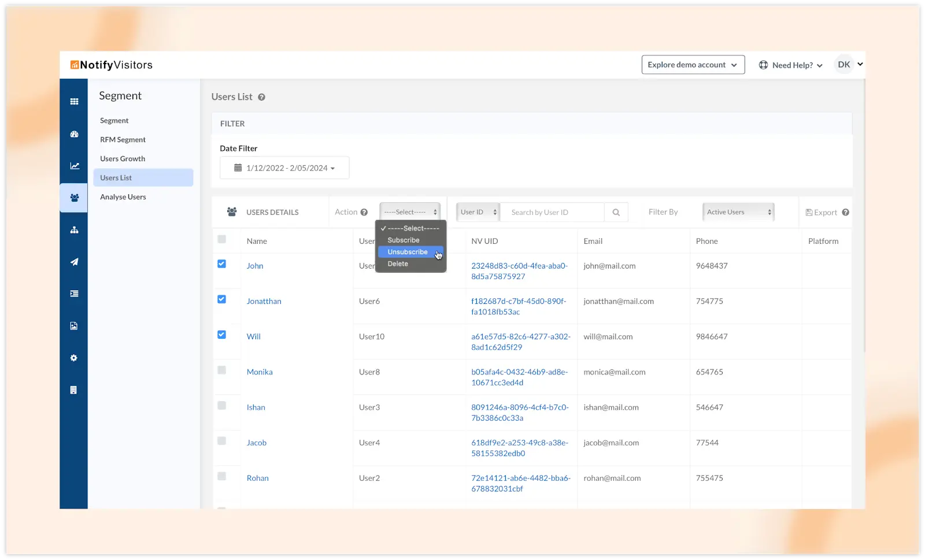Uncheck the checkbox for Will

[x=221, y=335]
